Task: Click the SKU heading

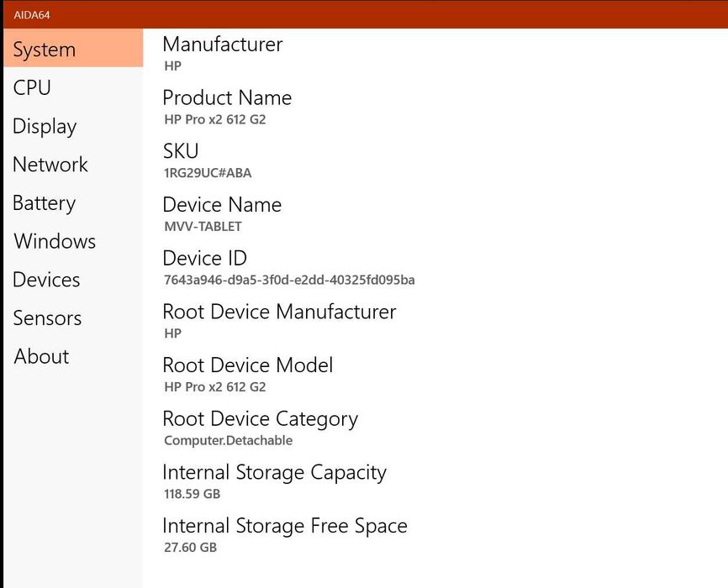Action: point(181,151)
